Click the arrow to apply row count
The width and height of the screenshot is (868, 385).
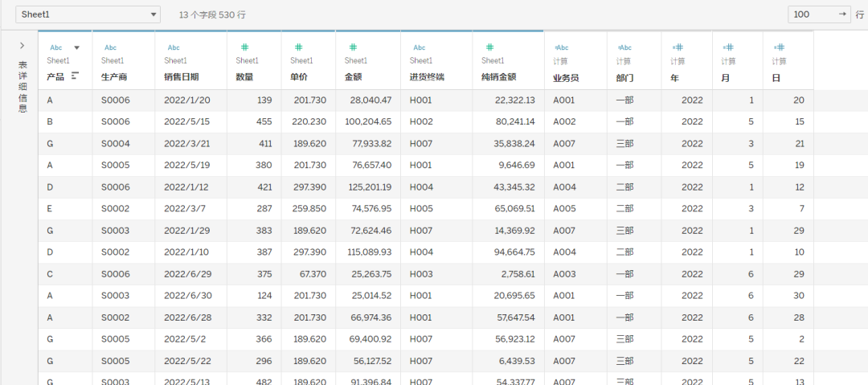coord(842,14)
